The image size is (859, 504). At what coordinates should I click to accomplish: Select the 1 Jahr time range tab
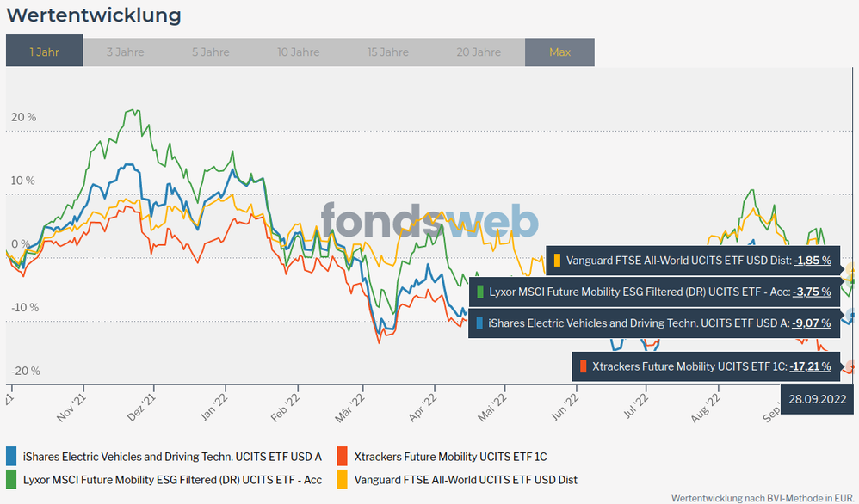click(x=44, y=52)
